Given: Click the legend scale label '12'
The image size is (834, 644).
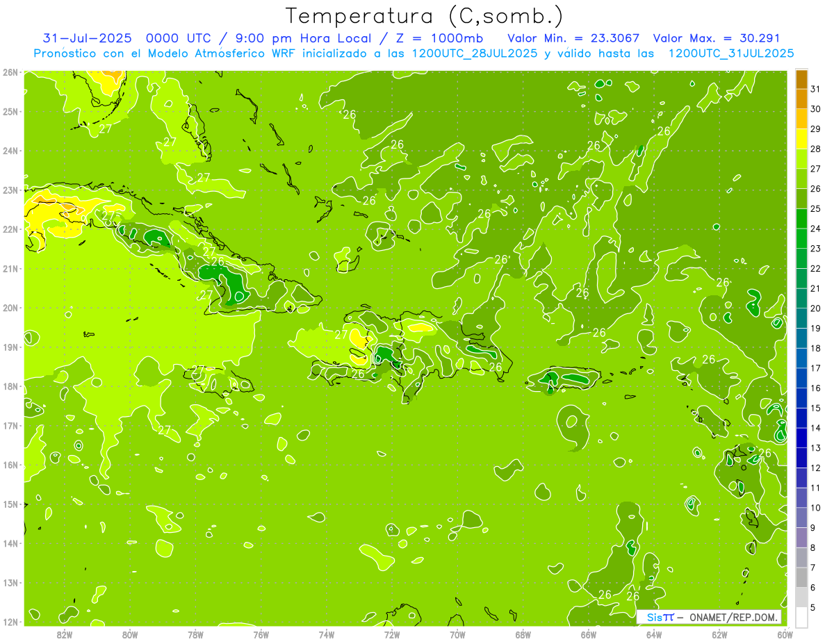Looking at the screenshot, I should point(815,468).
